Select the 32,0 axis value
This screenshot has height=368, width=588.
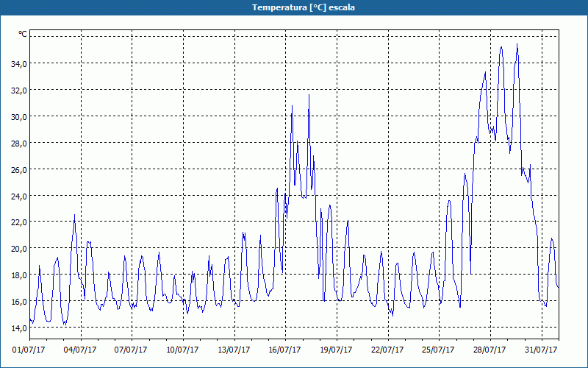(x=19, y=90)
